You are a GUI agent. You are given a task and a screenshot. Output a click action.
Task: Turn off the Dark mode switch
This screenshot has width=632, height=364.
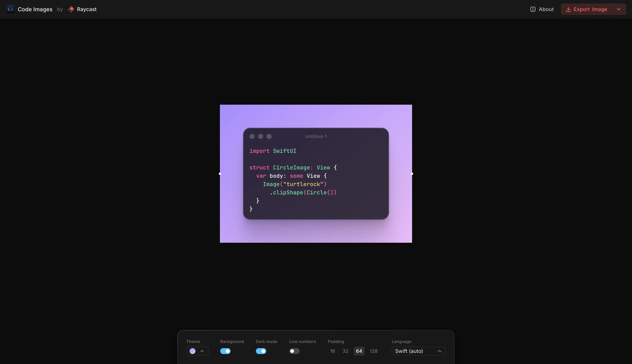click(x=261, y=351)
